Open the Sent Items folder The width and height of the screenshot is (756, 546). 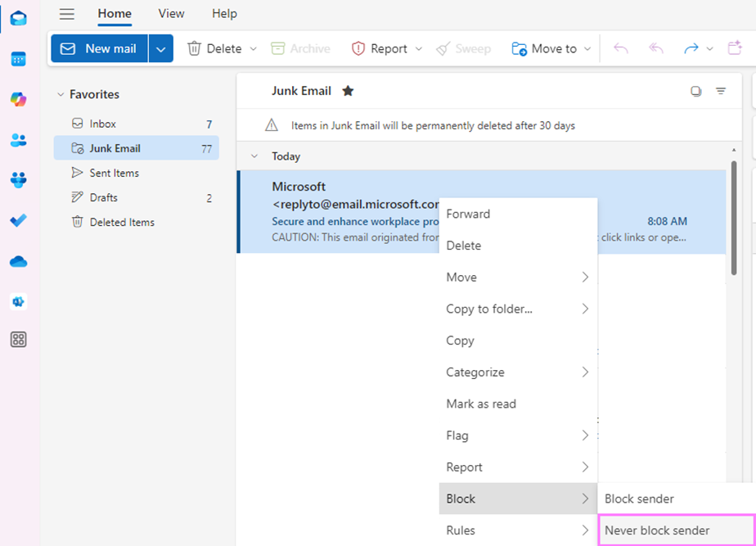coord(137,173)
